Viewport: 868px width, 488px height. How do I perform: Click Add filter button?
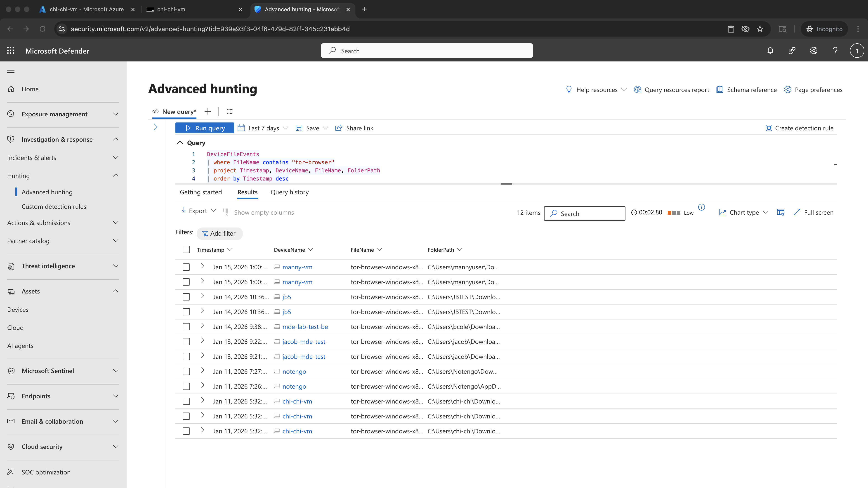219,233
